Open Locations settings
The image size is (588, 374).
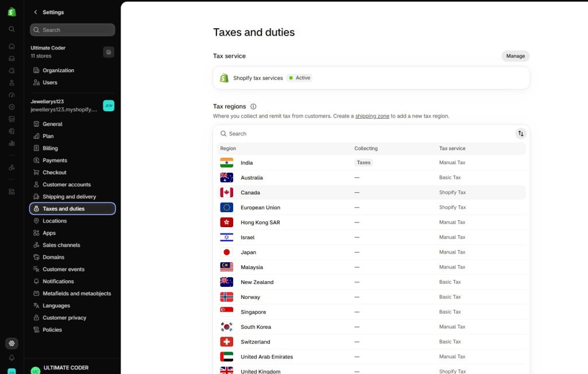(x=72, y=221)
